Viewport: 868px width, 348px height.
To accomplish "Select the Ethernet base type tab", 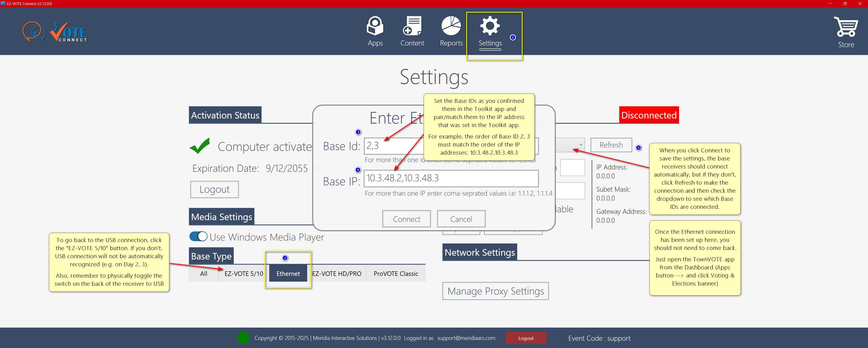I will (288, 273).
